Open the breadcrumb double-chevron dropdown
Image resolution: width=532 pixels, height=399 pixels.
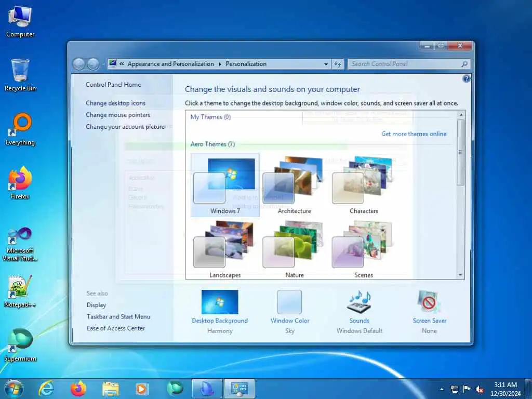(122, 64)
